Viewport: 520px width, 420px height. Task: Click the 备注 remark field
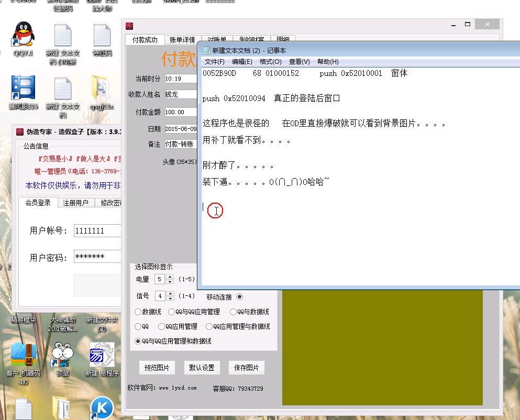click(181, 144)
